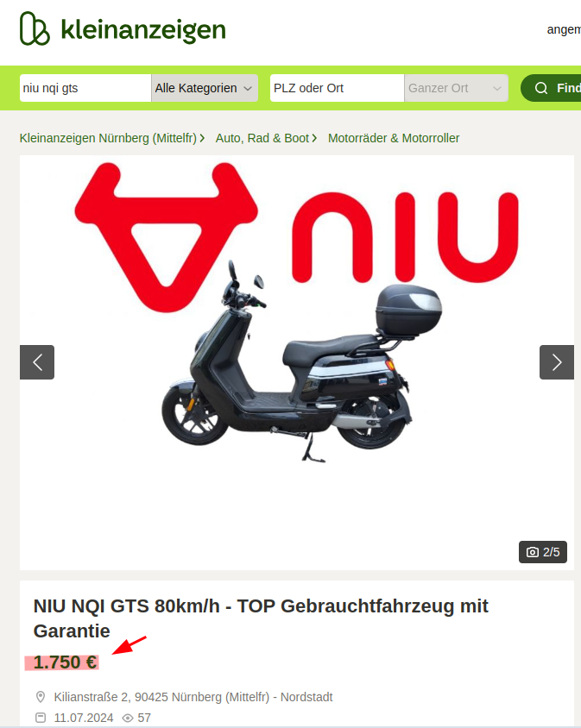Image resolution: width=581 pixels, height=728 pixels.
Task: Click the kleinanzeigen wordmark text
Action: point(143,30)
